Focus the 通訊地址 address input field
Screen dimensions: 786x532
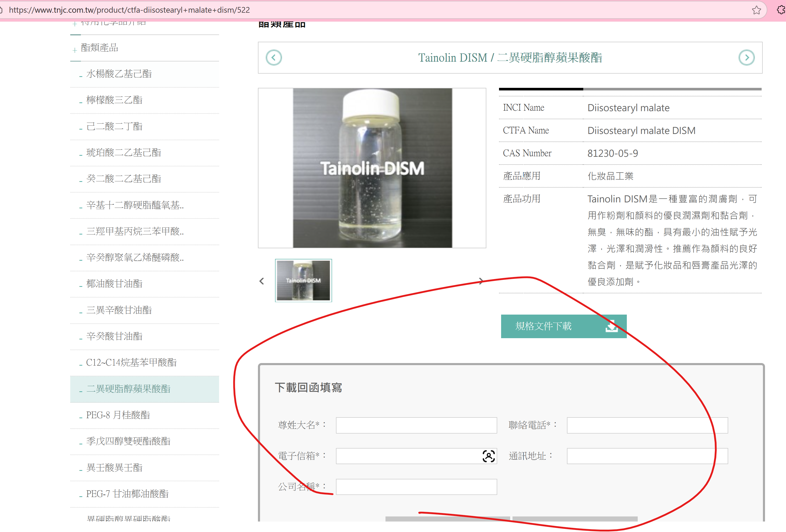pos(647,456)
